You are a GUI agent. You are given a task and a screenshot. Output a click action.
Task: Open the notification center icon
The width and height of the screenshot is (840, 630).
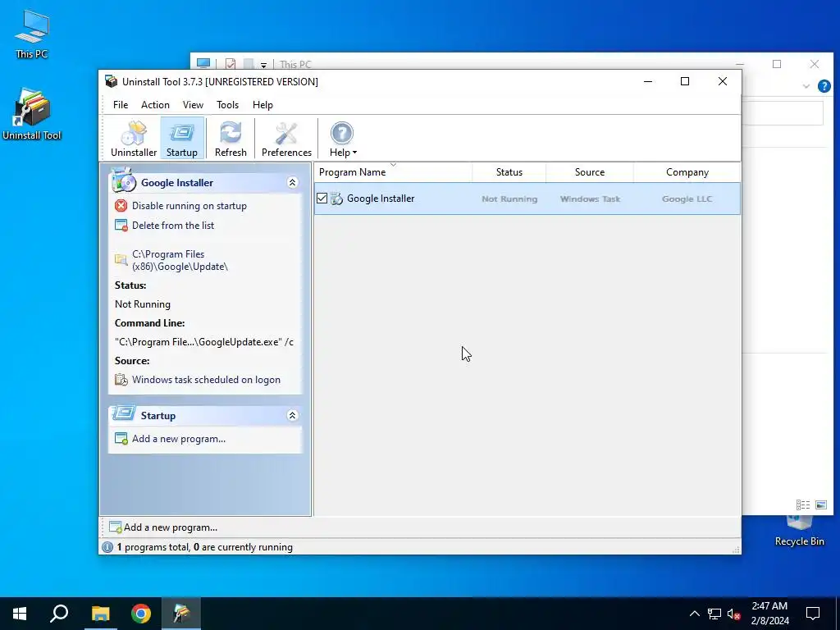point(813,614)
